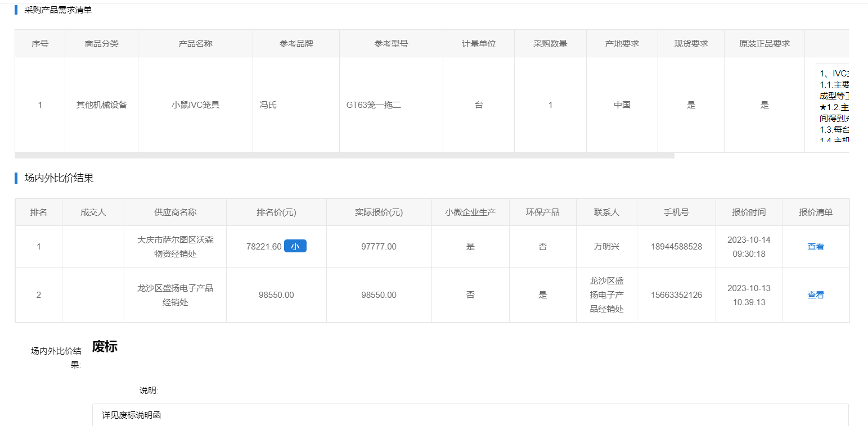Open 查看 link for the rank 2 supplier
The height and width of the screenshot is (426, 868).
815,295
